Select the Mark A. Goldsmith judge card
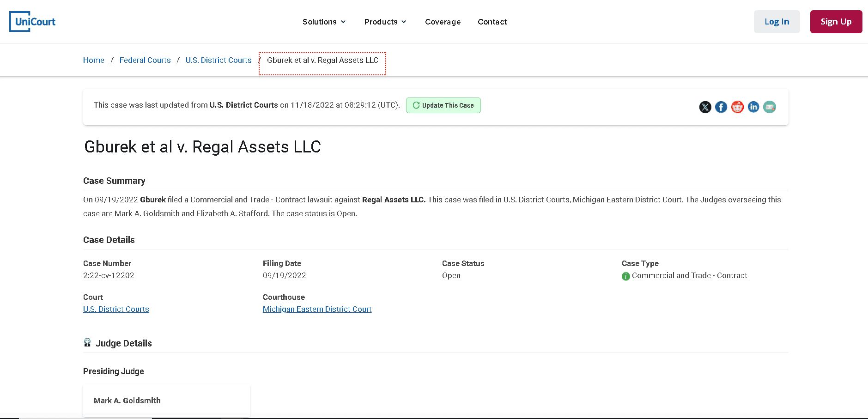Viewport: 868px width, 419px height. point(166,401)
